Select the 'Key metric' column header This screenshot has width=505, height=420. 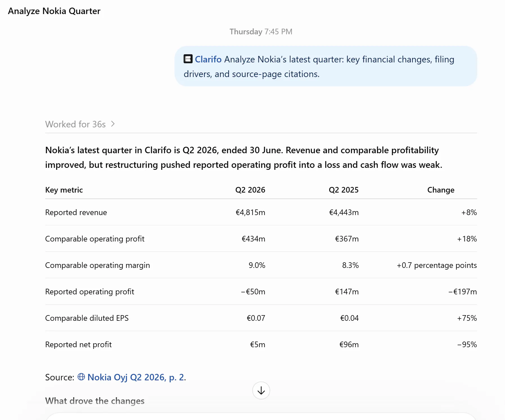pyautogui.click(x=64, y=190)
